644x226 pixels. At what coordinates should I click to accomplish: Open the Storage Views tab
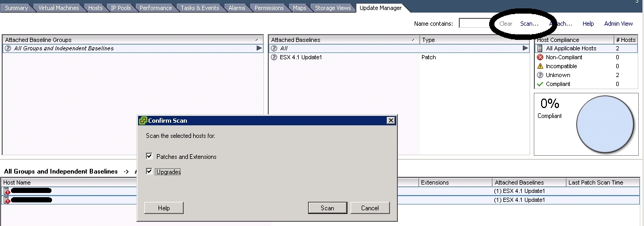[333, 8]
